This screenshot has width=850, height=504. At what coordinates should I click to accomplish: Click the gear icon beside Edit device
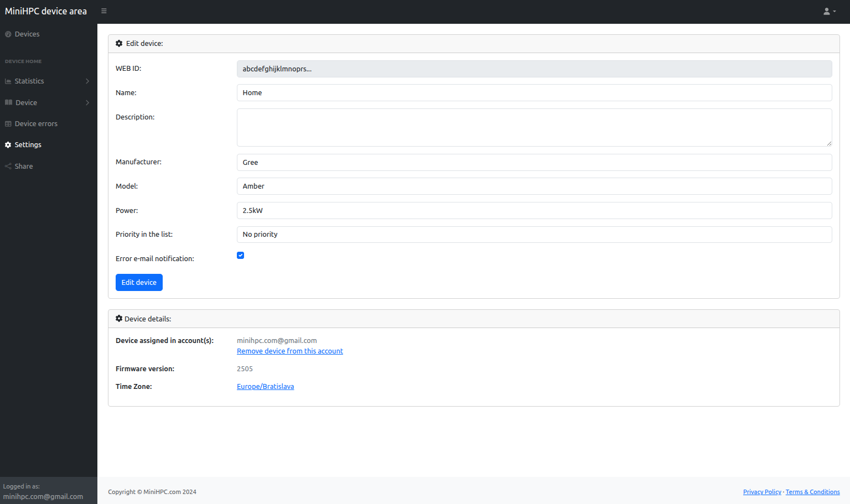119,43
